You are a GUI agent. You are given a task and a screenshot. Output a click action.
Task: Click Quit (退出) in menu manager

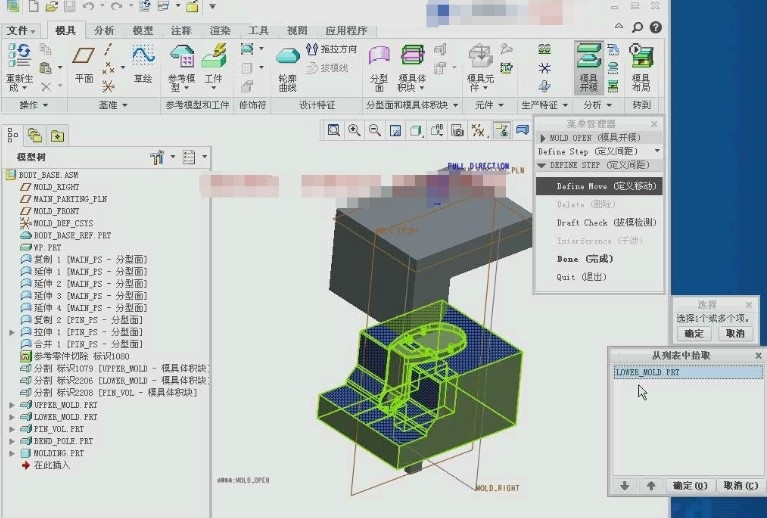581,277
